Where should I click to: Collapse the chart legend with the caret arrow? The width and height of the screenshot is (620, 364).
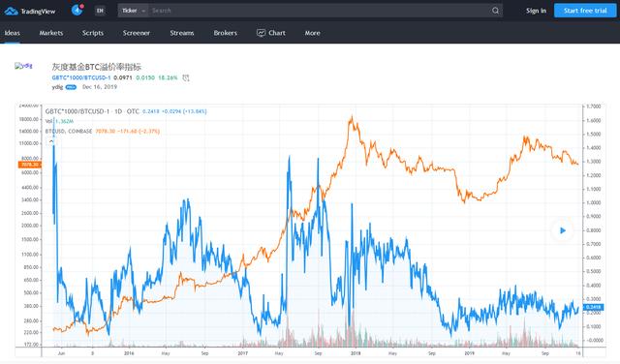coord(51,141)
